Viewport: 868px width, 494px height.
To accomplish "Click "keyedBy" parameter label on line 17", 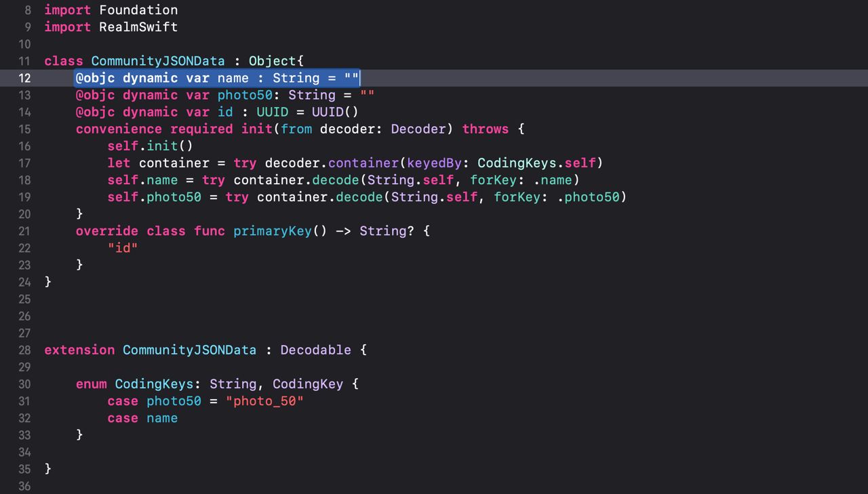I will pyautogui.click(x=434, y=163).
